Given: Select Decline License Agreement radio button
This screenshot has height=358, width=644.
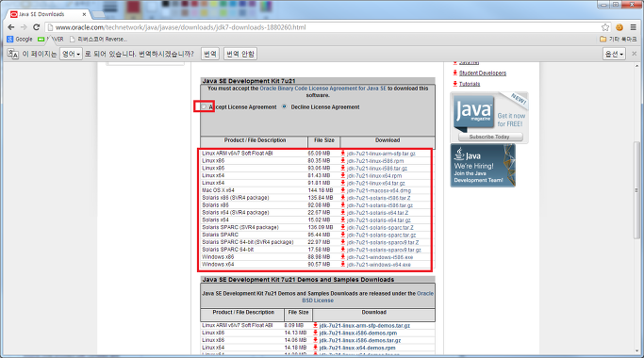Looking at the screenshot, I should point(284,106).
